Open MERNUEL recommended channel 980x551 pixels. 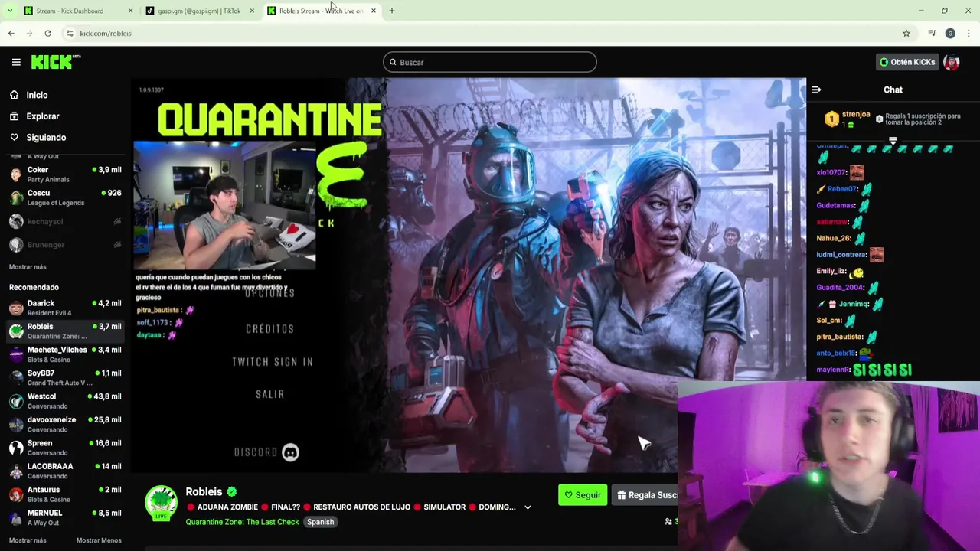tap(65, 517)
